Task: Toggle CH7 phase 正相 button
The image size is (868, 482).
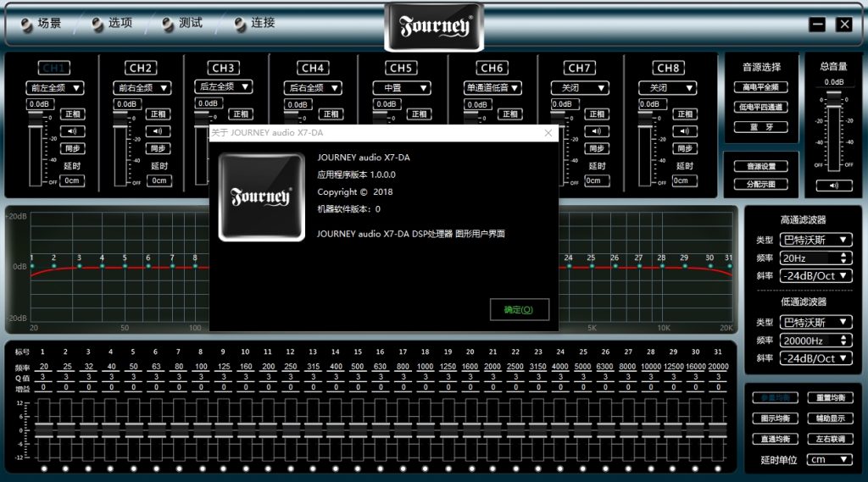Action: click(x=596, y=114)
